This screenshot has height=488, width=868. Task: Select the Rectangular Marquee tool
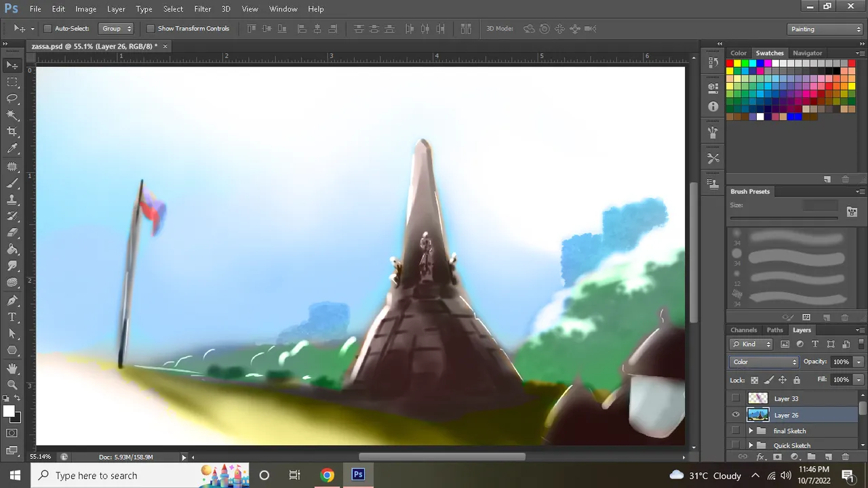[x=12, y=82]
